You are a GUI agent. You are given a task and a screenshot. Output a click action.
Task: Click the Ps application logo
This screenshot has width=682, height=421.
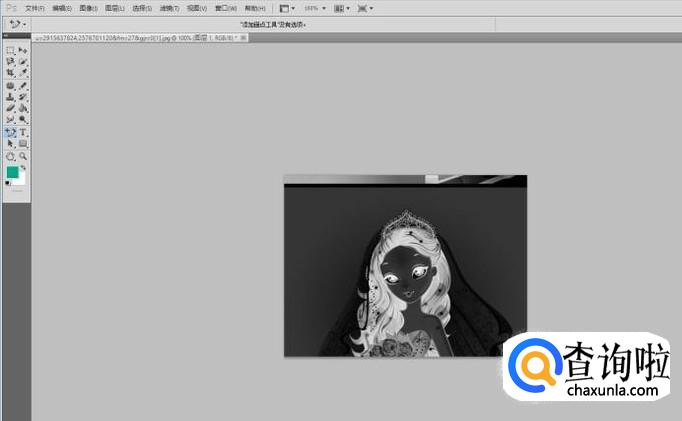point(11,8)
